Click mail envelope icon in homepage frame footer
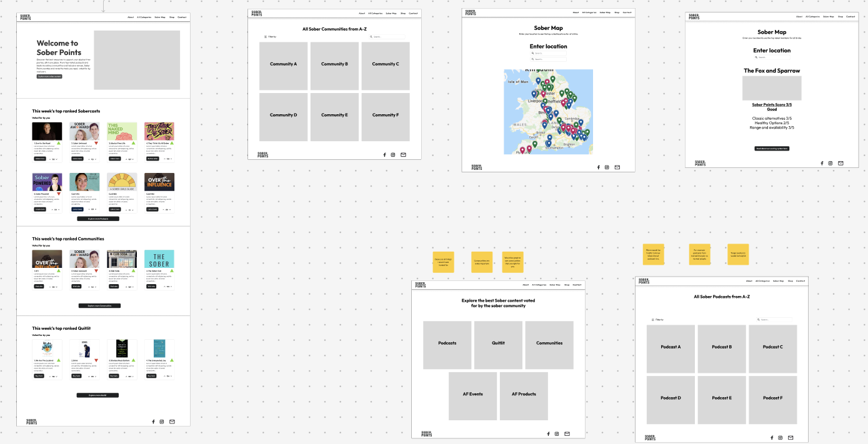 172,422
